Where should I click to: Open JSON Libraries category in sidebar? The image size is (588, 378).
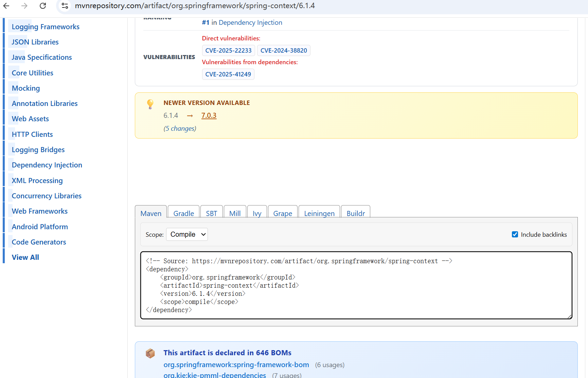click(35, 42)
